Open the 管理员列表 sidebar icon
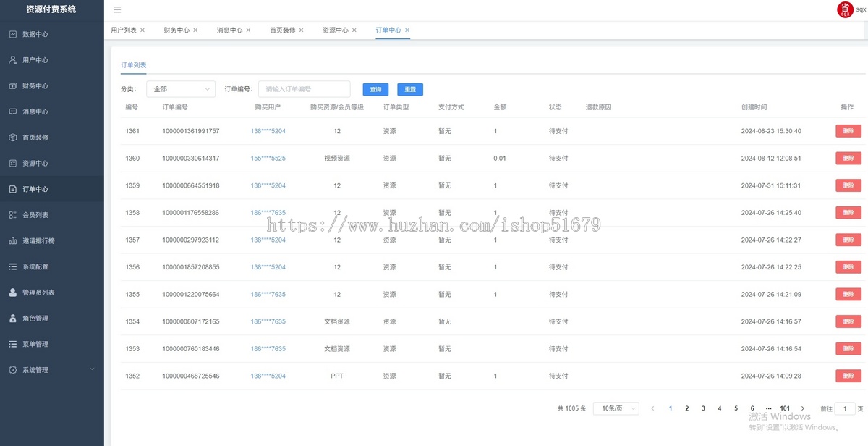 [x=13, y=293]
